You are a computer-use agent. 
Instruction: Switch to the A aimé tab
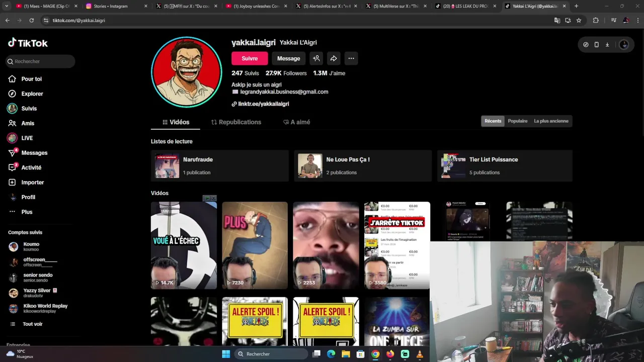[297, 122]
